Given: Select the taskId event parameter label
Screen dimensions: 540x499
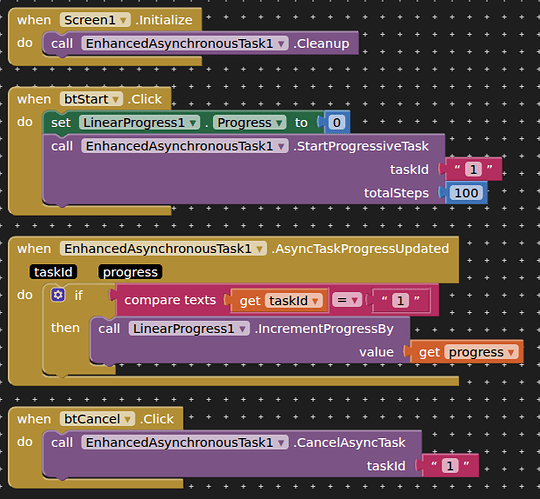Looking at the screenshot, I should (x=53, y=272).
